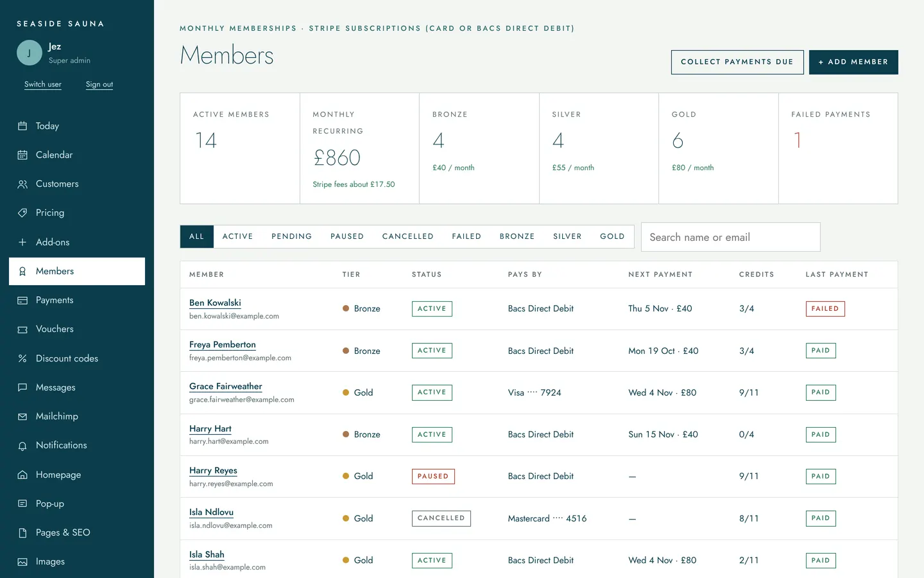Click the Homepage house icon
Screen dimensions: 924x578
tap(22, 475)
